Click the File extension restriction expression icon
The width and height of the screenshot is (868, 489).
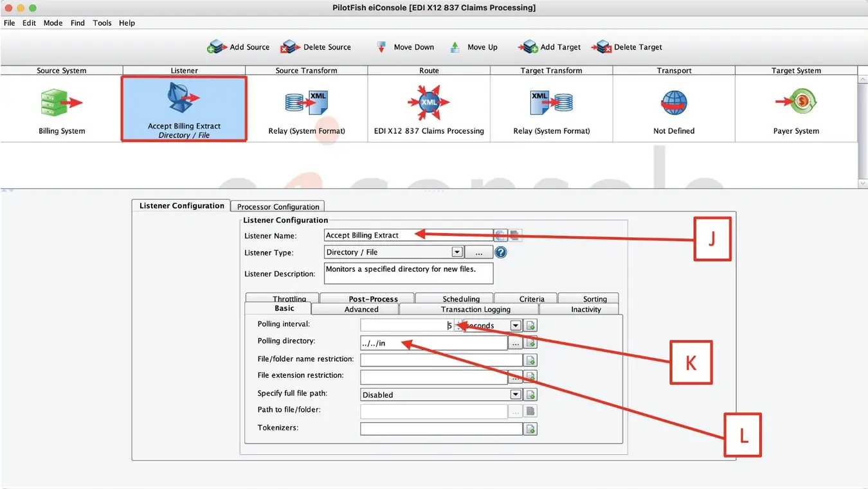coord(530,377)
